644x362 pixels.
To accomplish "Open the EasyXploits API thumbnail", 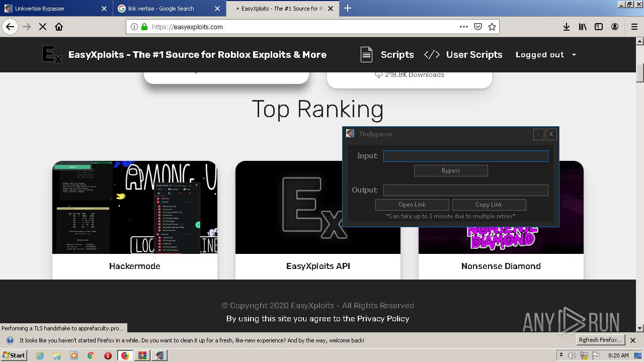I will [318, 208].
